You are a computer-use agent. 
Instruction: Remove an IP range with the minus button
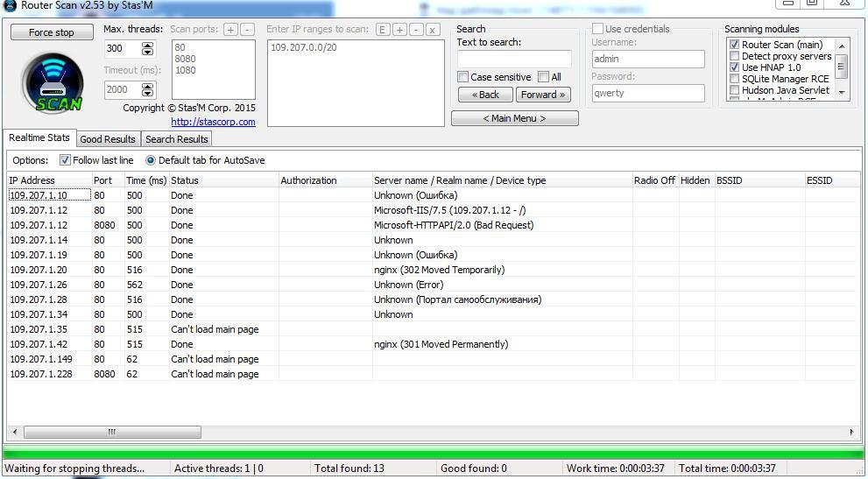coord(416,30)
